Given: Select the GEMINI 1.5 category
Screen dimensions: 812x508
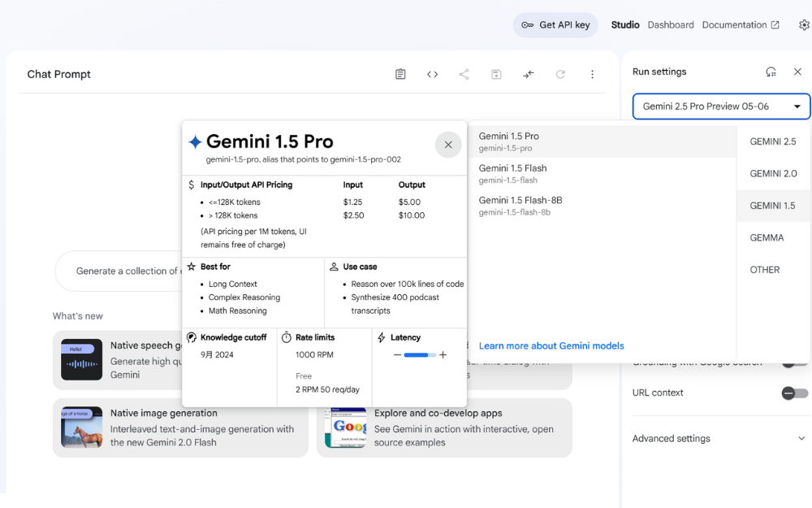Looking at the screenshot, I should [773, 206].
